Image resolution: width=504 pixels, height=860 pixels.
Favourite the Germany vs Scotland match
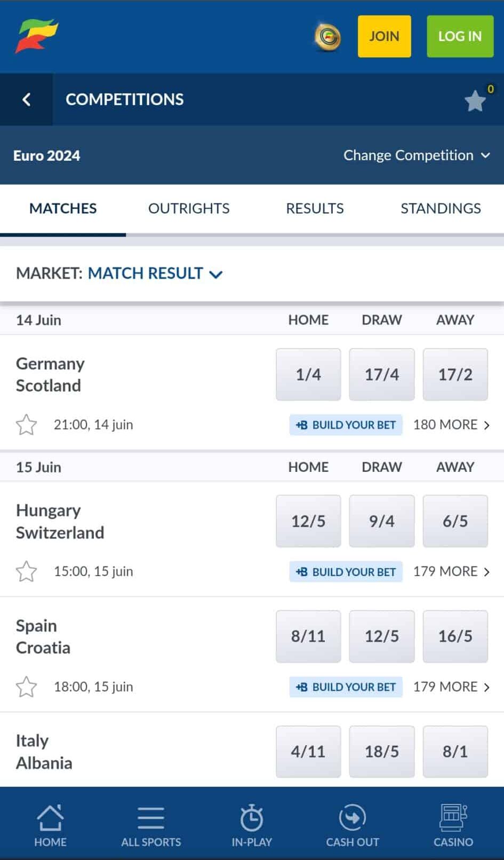26,425
